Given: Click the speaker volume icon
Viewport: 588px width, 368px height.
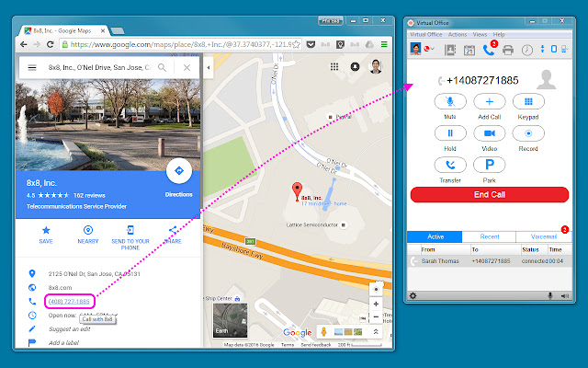Looking at the screenshot, I should [x=565, y=296].
